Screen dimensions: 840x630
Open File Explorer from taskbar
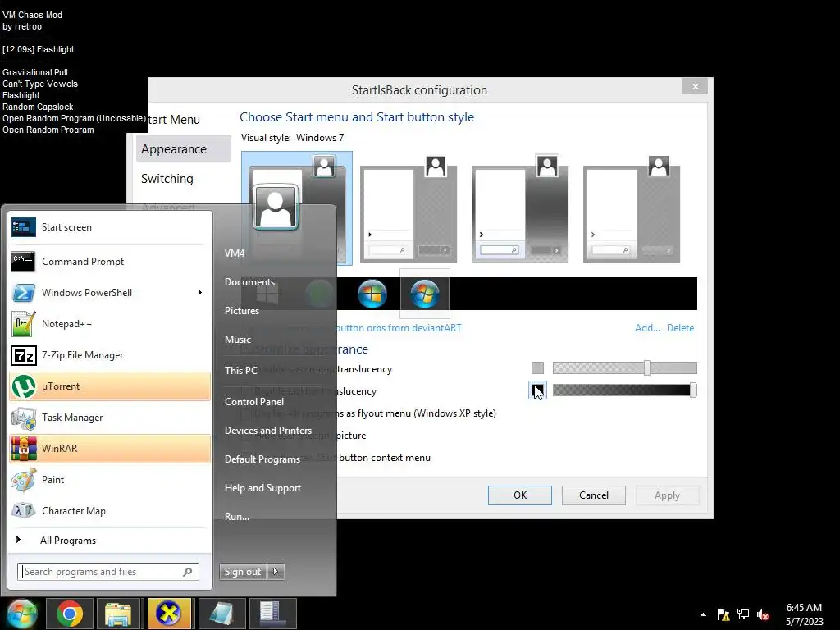[x=118, y=614]
